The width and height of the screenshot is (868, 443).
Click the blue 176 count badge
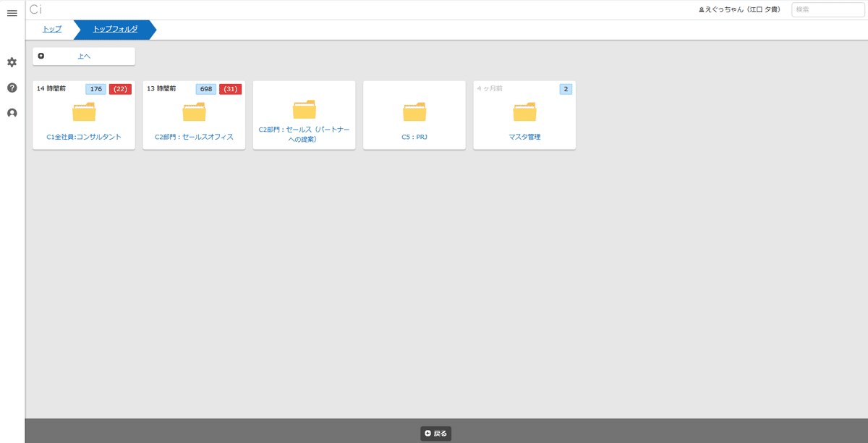pyautogui.click(x=96, y=89)
